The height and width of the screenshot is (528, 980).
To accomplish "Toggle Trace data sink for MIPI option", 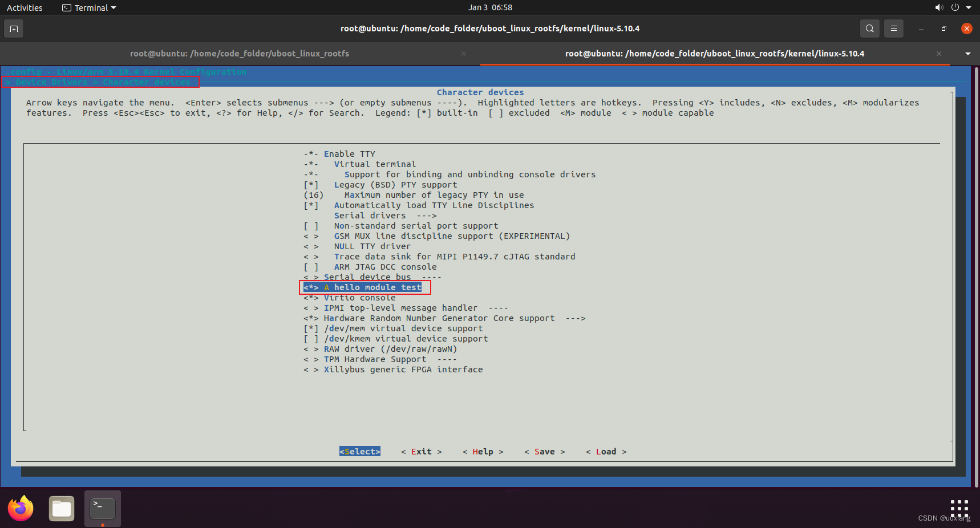I will [439, 257].
